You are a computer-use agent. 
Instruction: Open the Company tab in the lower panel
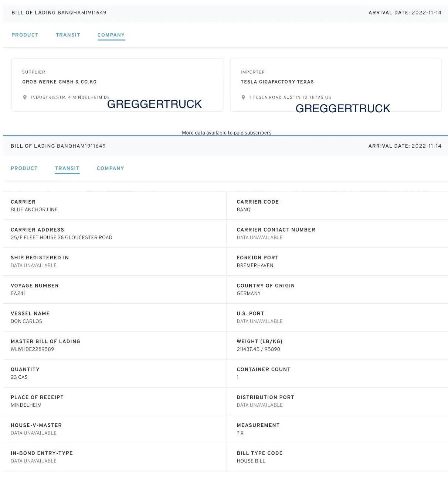[x=111, y=168]
